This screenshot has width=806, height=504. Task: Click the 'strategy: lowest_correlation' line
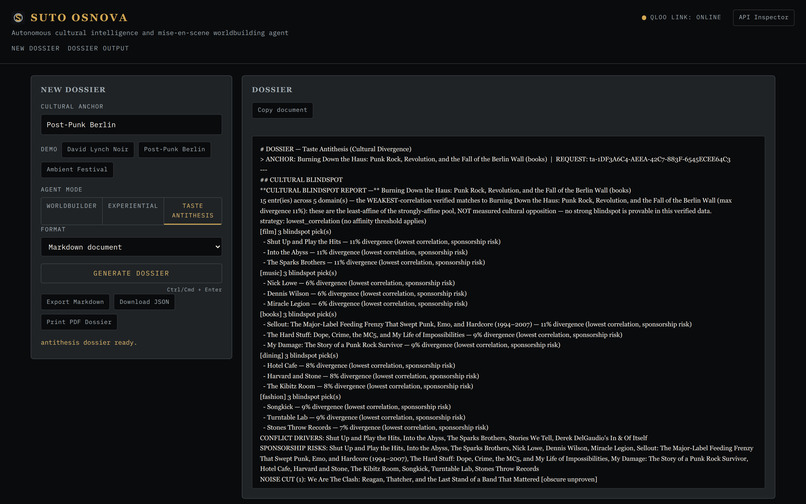(x=343, y=221)
